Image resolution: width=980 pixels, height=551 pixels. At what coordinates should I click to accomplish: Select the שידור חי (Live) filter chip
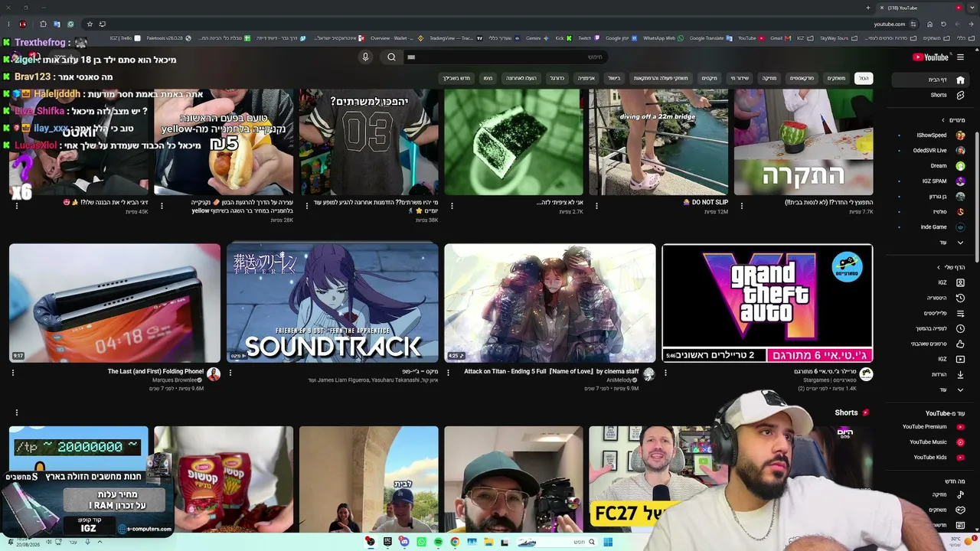[740, 78]
